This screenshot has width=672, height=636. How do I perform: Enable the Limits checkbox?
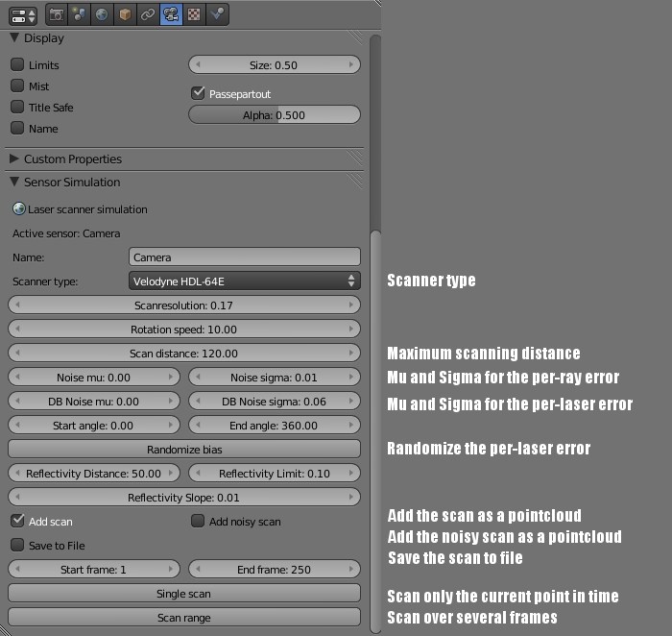17,64
